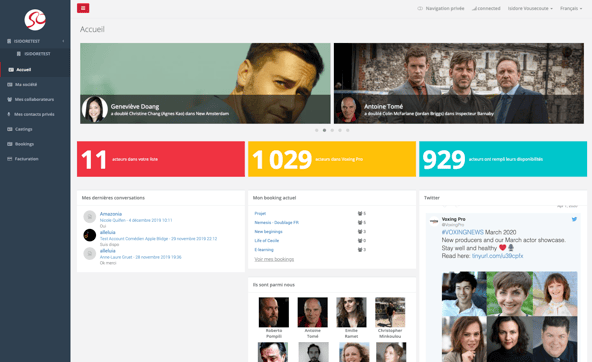Click the Voir mes bookings link
This screenshot has height=362, width=592.
pos(274,259)
